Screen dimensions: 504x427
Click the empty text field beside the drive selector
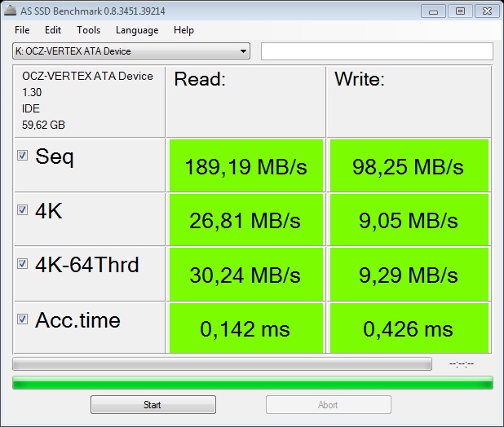[377, 51]
